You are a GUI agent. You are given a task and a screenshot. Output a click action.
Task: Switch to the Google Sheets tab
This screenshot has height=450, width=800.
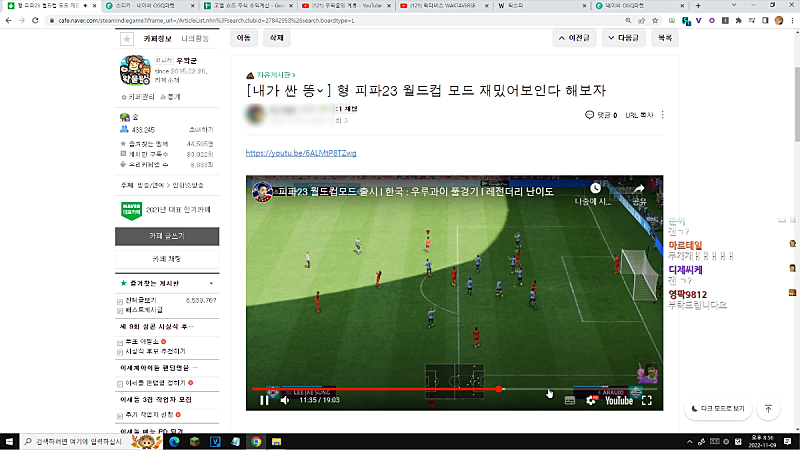click(247, 6)
